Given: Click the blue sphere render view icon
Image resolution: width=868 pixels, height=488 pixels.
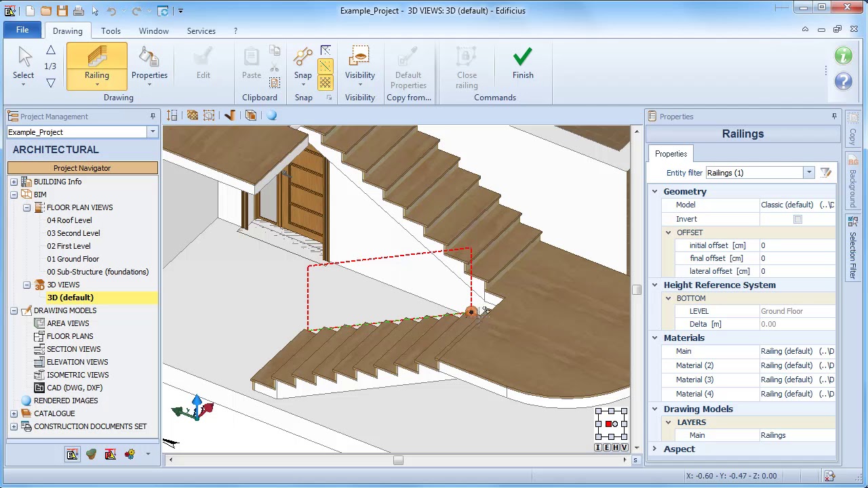Looking at the screenshot, I should pos(272,116).
